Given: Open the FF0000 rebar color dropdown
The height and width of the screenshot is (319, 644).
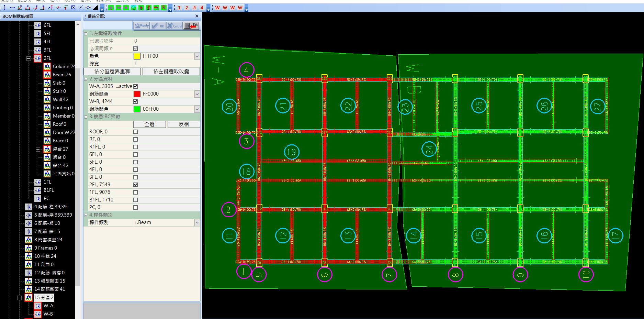Looking at the screenshot, I should tap(197, 94).
